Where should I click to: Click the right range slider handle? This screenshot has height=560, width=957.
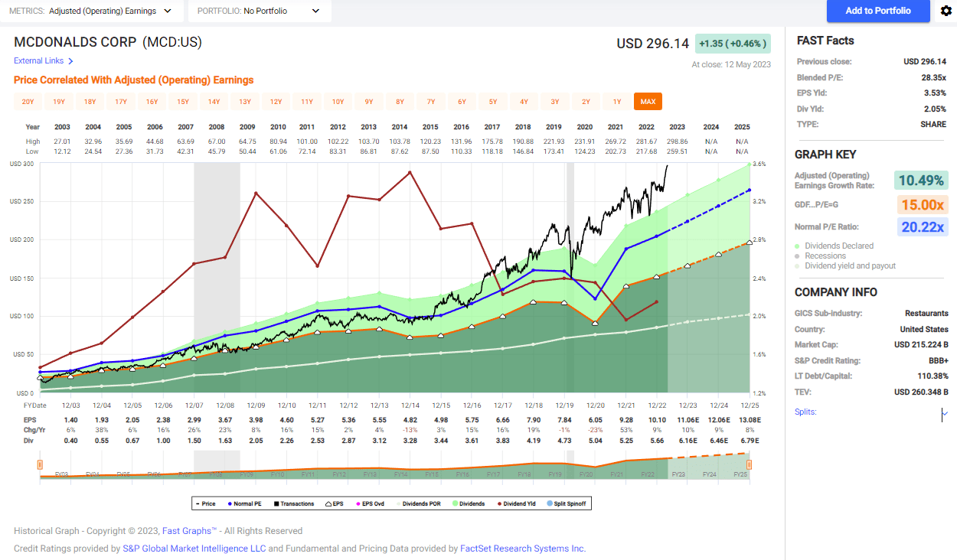(x=750, y=464)
